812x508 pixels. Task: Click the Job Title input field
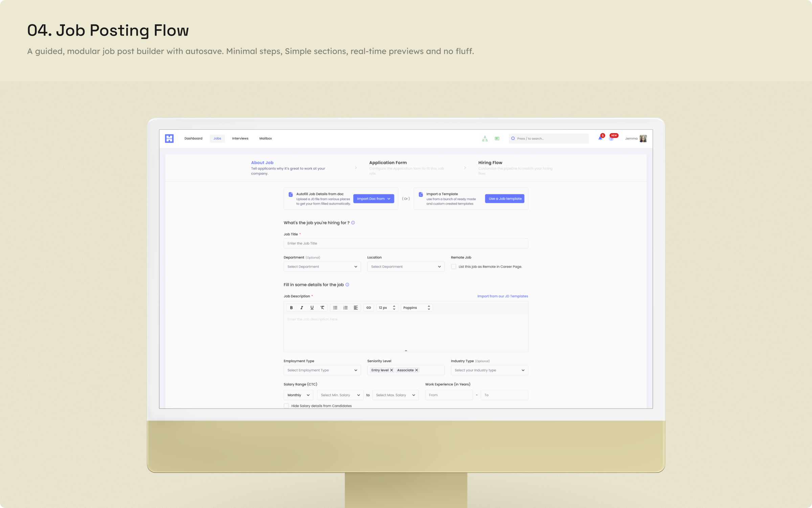[406, 243]
